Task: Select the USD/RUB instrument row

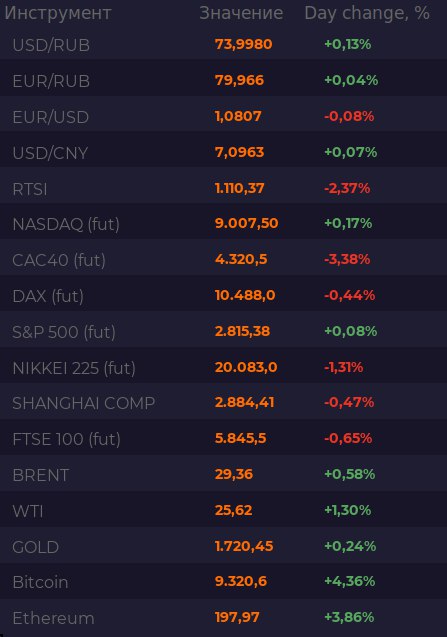Action: (224, 45)
